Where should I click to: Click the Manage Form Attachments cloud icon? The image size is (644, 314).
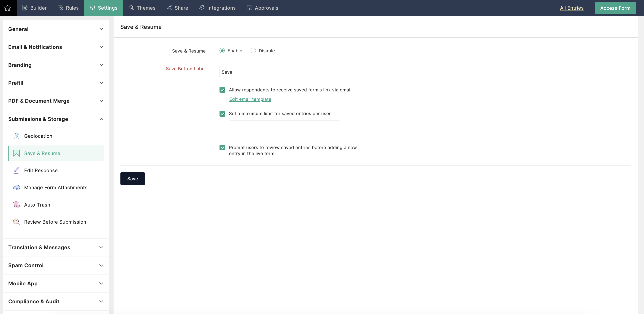click(x=16, y=188)
